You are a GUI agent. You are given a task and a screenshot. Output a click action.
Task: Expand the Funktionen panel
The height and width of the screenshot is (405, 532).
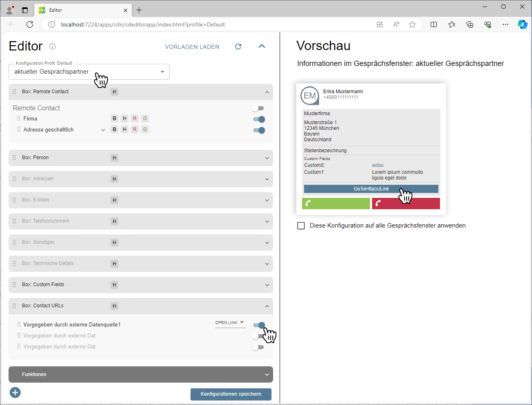140,374
